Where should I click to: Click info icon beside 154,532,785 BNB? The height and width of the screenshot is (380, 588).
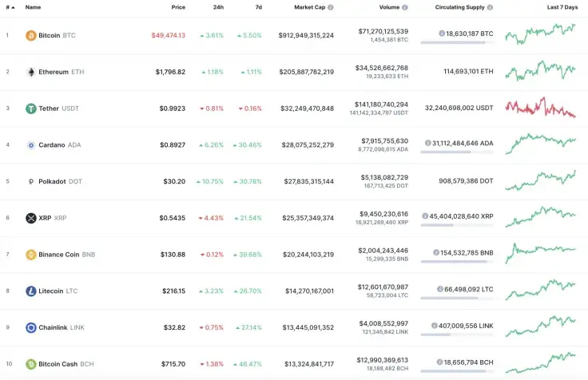[436, 252]
